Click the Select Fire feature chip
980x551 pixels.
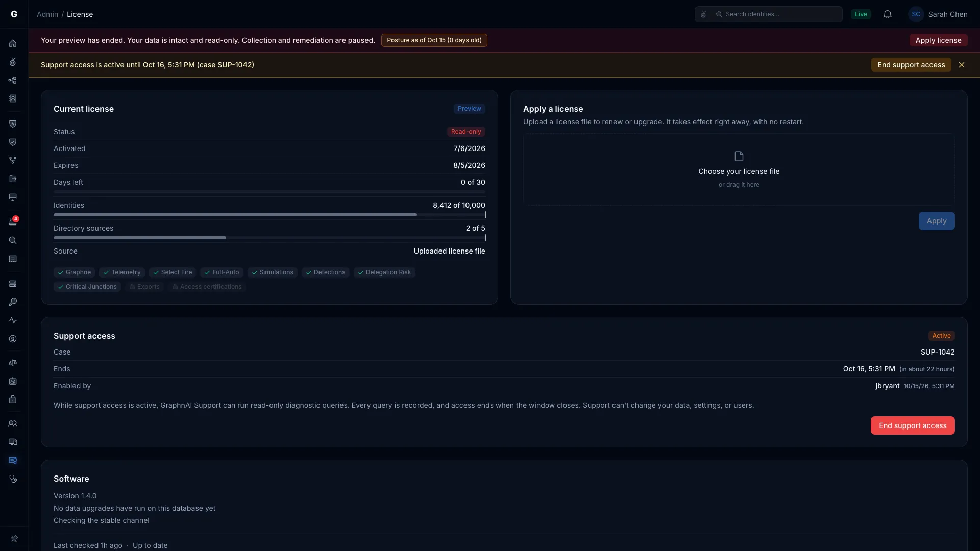click(x=173, y=272)
